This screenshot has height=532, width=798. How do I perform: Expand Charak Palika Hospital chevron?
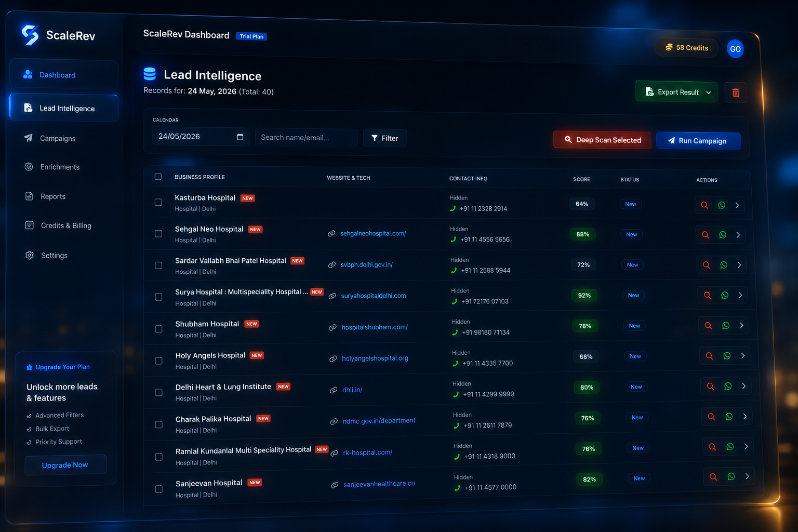click(x=745, y=416)
